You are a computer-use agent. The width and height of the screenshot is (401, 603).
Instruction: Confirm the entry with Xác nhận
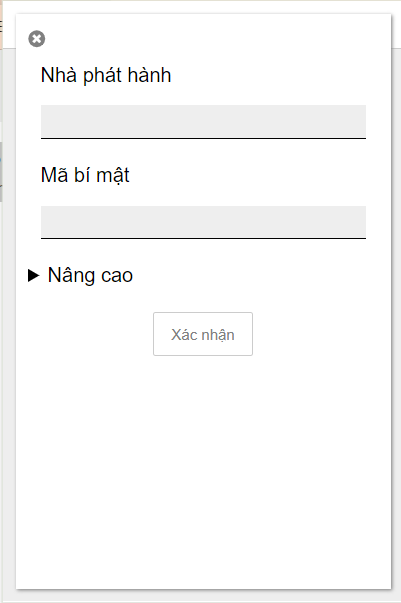point(203,334)
